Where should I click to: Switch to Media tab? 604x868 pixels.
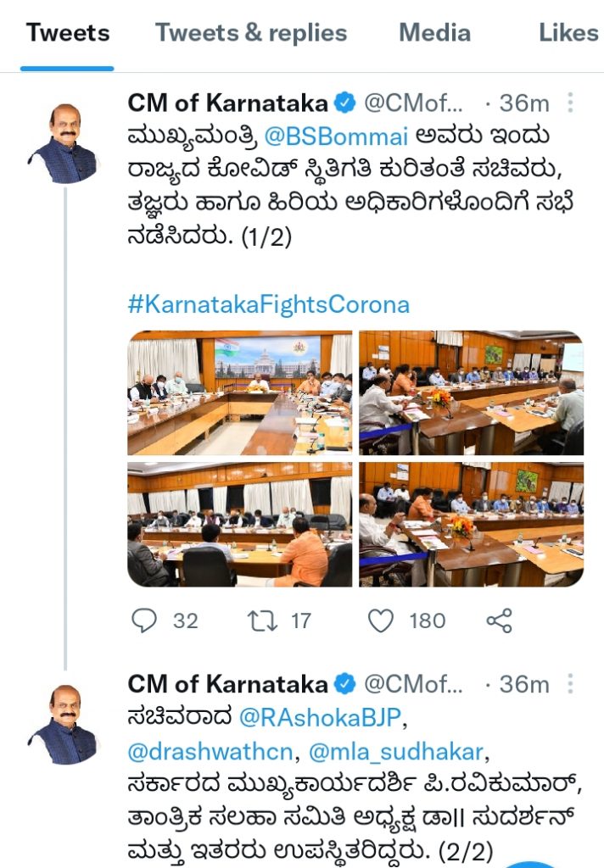pos(435,32)
